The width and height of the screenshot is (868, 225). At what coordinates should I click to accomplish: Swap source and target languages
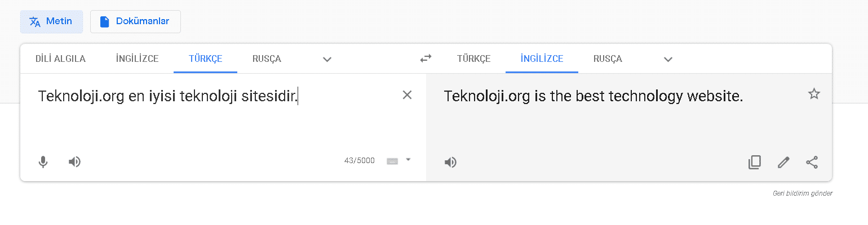click(x=426, y=58)
